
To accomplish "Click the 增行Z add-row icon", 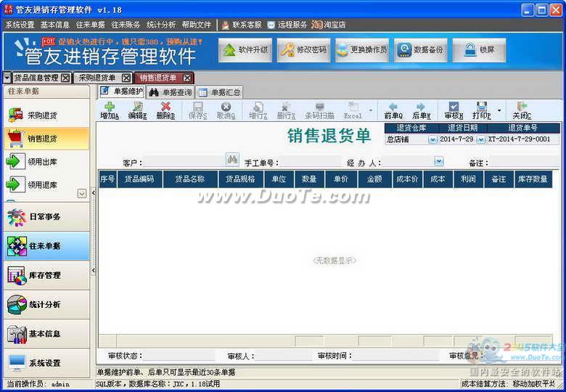I will 258,110.
